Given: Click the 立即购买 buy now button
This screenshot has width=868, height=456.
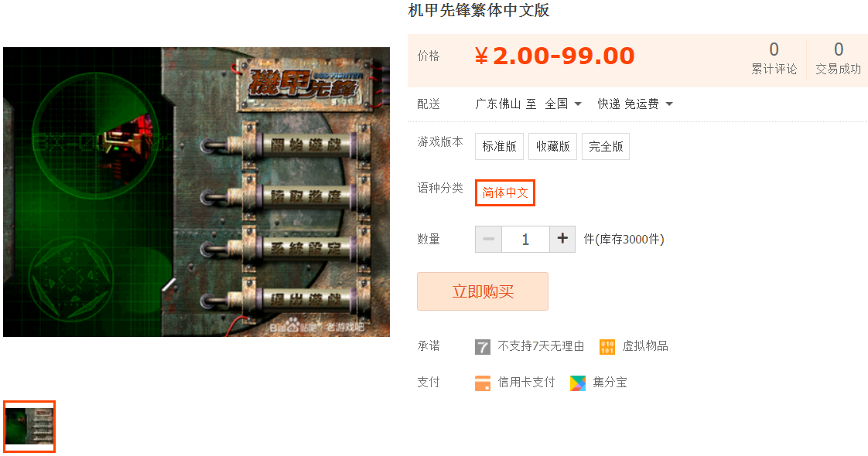Looking at the screenshot, I should point(483,291).
